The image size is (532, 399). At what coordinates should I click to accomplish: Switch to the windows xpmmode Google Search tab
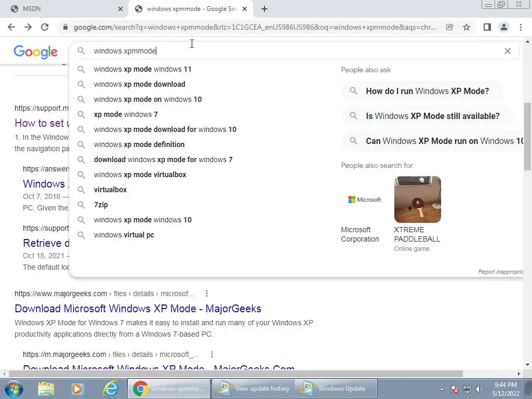click(190, 9)
